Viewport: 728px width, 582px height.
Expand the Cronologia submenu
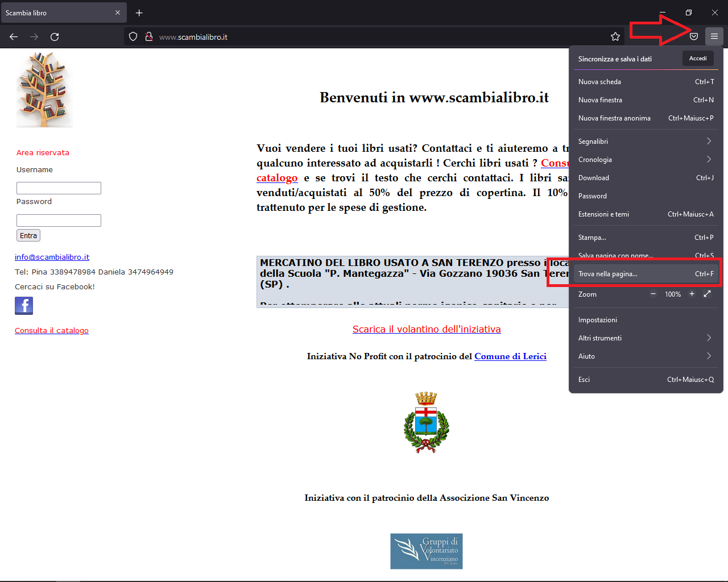click(x=646, y=160)
